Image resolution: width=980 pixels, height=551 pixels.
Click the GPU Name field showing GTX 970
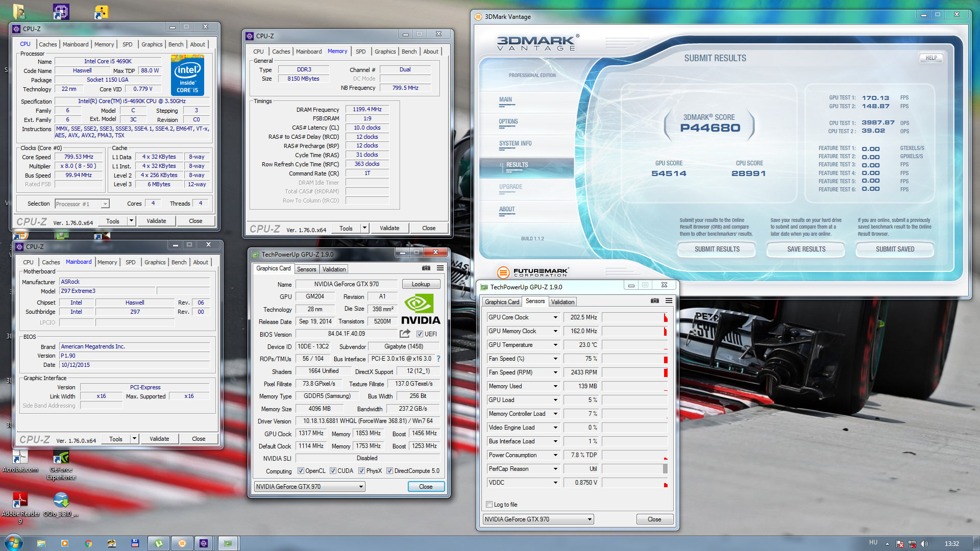[346, 284]
